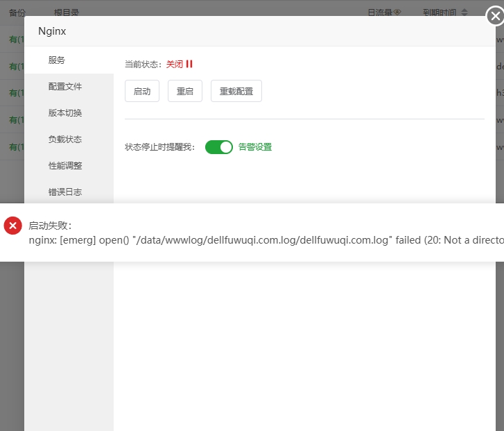
Task: Click the 备份 column header in background table
Action: pyautogui.click(x=17, y=12)
